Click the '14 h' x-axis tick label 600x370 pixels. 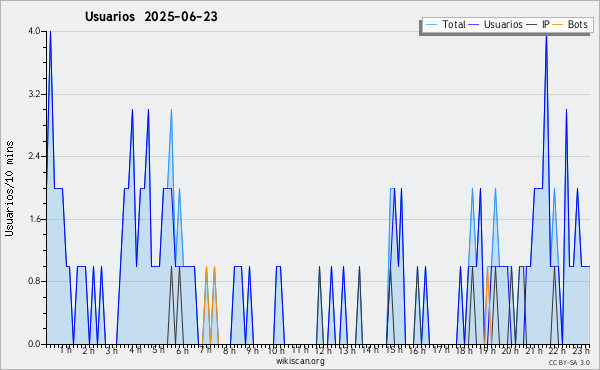(x=370, y=350)
